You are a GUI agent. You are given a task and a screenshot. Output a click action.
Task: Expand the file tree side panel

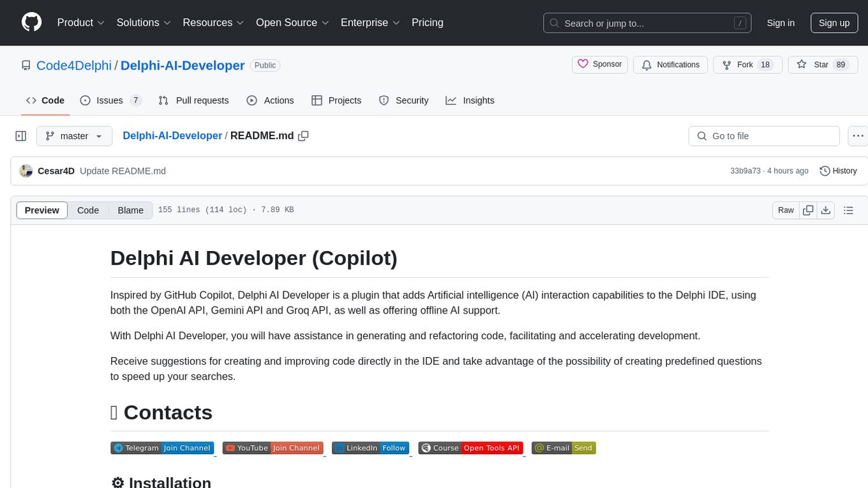[x=21, y=136]
